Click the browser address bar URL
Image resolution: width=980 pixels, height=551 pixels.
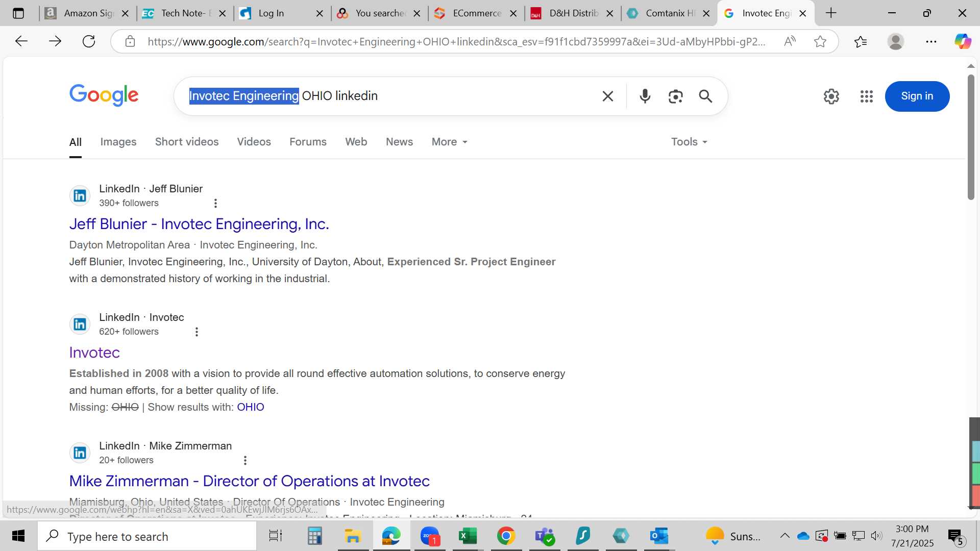tap(456, 41)
